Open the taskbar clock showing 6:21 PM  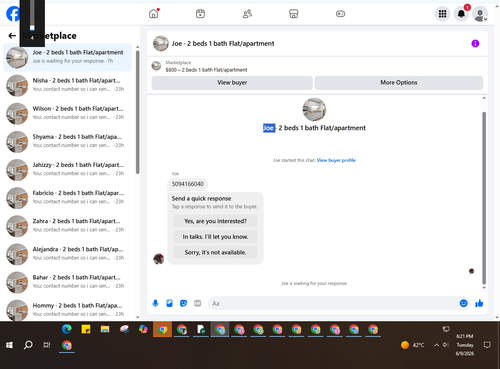pyautogui.click(x=465, y=345)
